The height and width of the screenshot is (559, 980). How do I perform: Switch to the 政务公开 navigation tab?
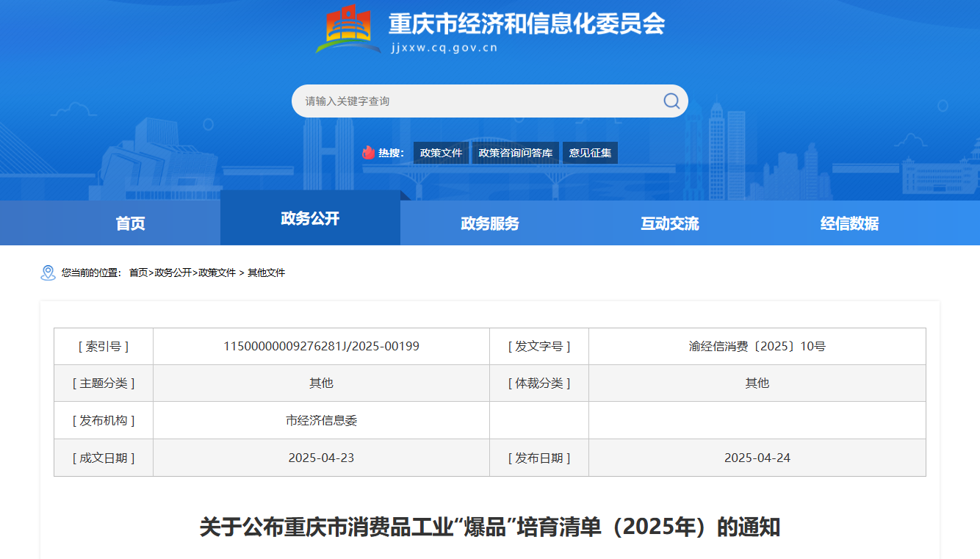(310, 218)
